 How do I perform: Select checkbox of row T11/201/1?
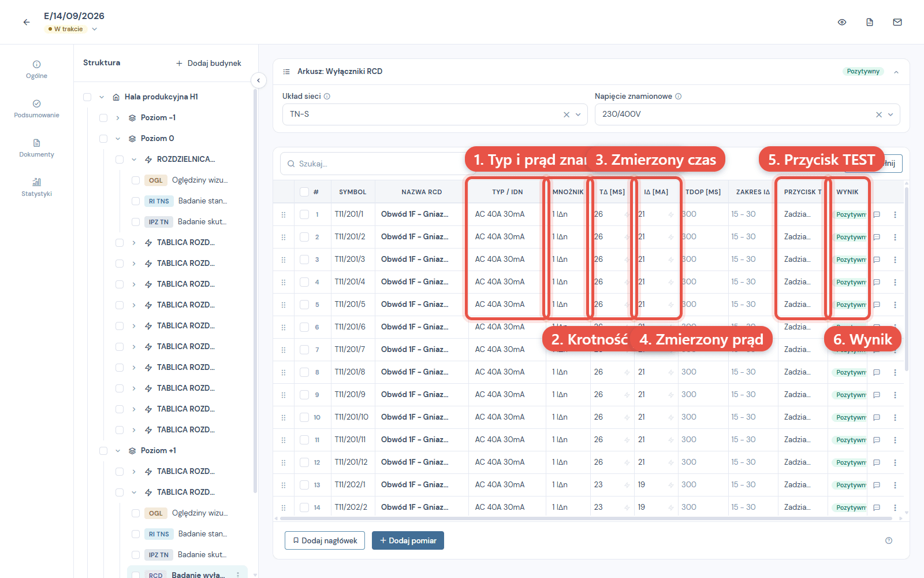[x=304, y=214]
